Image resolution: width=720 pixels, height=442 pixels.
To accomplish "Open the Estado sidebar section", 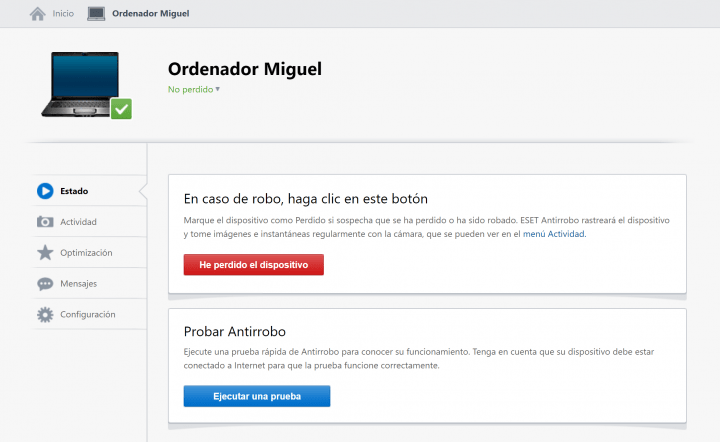I will point(90,191).
